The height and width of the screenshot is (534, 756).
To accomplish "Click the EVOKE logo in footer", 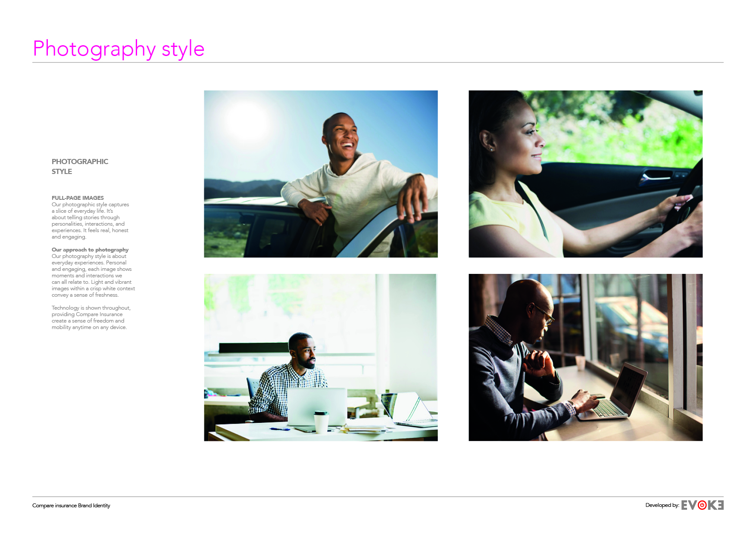I will click(x=702, y=505).
